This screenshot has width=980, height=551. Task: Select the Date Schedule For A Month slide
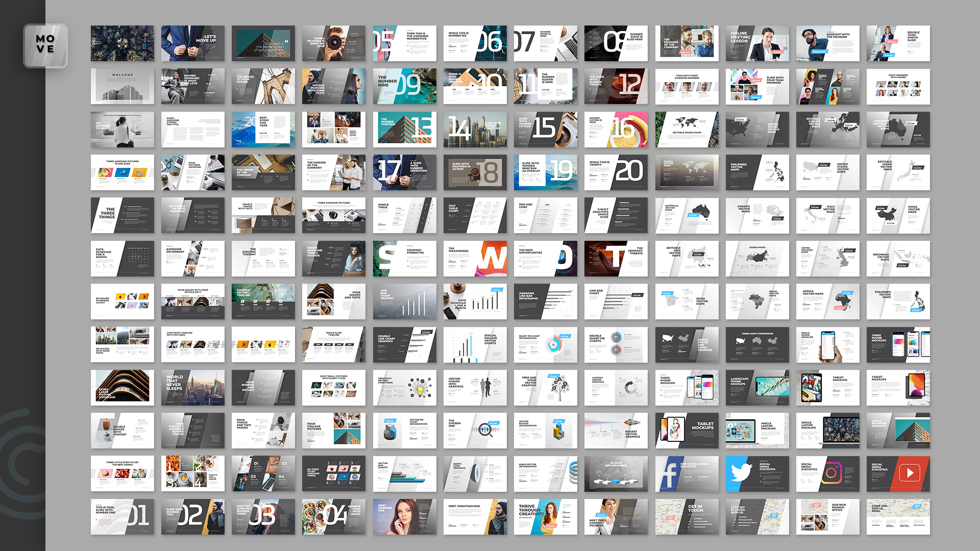tap(122, 259)
